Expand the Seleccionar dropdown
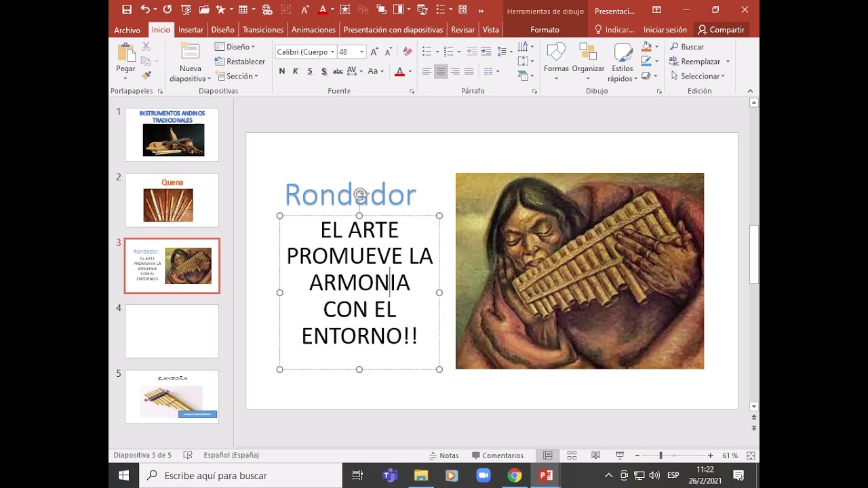 pyautogui.click(x=697, y=76)
